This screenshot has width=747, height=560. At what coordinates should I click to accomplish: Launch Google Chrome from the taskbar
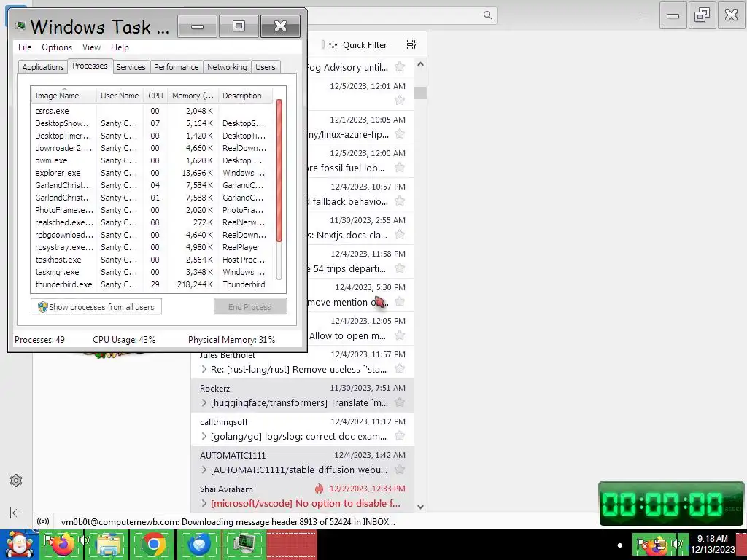click(x=153, y=545)
